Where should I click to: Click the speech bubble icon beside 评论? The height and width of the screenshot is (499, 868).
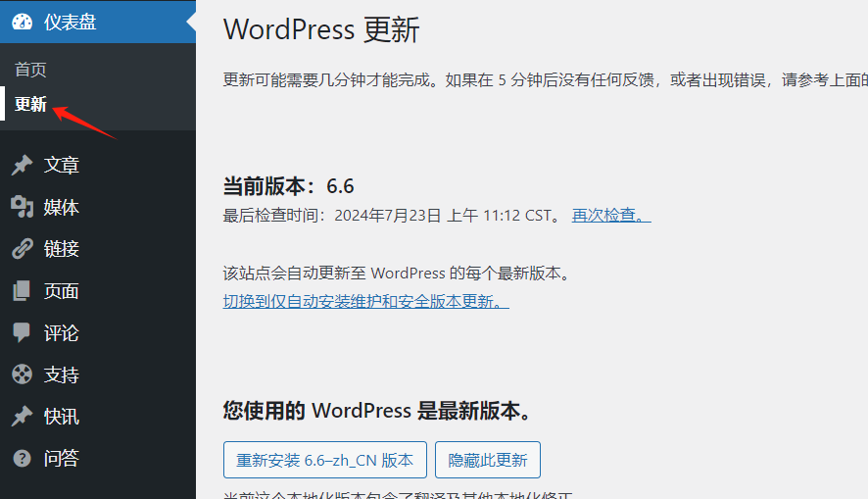(x=23, y=333)
